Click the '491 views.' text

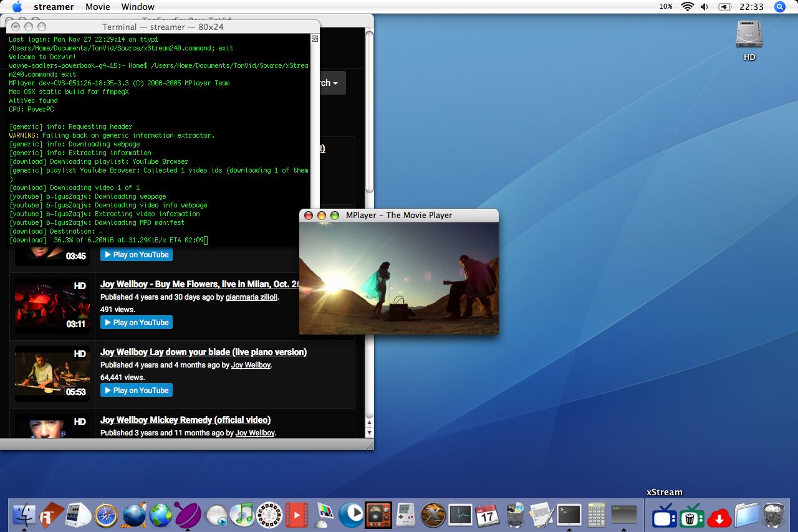(x=118, y=310)
